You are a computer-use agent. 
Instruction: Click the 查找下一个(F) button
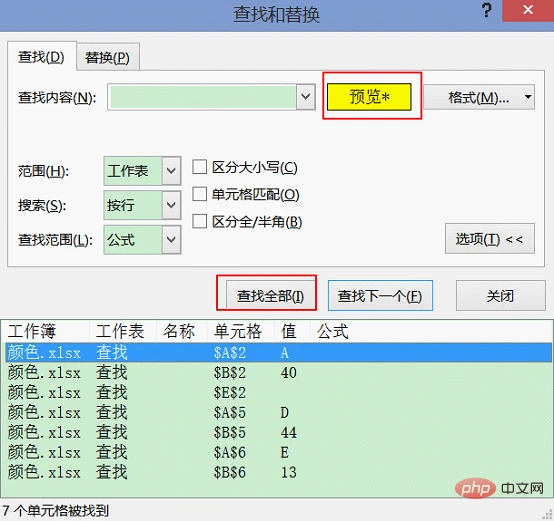(380, 296)
